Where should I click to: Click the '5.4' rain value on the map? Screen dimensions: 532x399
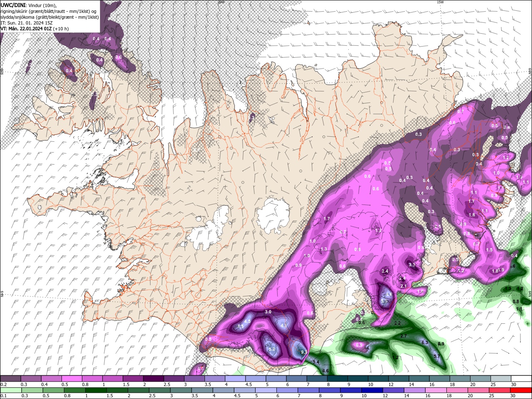(315, 362)
